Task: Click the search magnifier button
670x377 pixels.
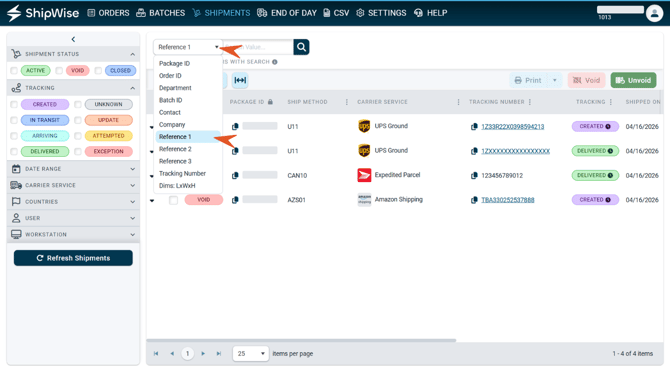Action: pyautogui.click(x=301, y=47)
